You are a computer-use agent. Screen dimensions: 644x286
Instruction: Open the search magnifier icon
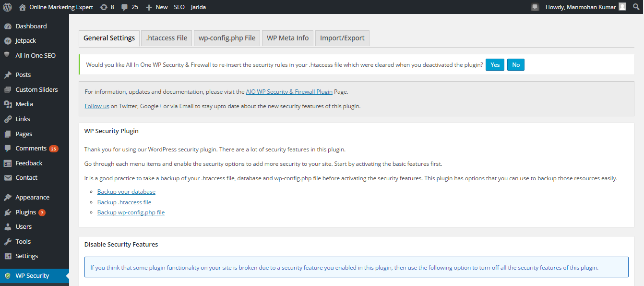pyautogui.click(x=636, y=7)
